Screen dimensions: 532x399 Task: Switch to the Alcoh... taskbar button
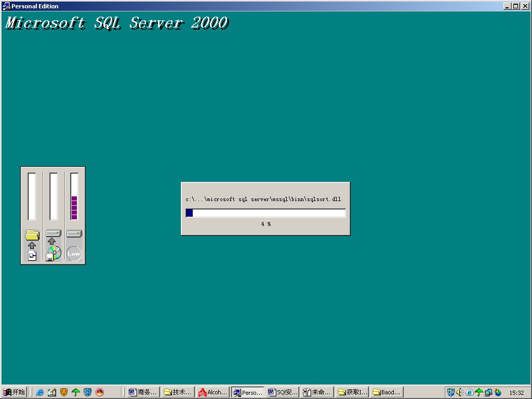(x=212, y=392)
